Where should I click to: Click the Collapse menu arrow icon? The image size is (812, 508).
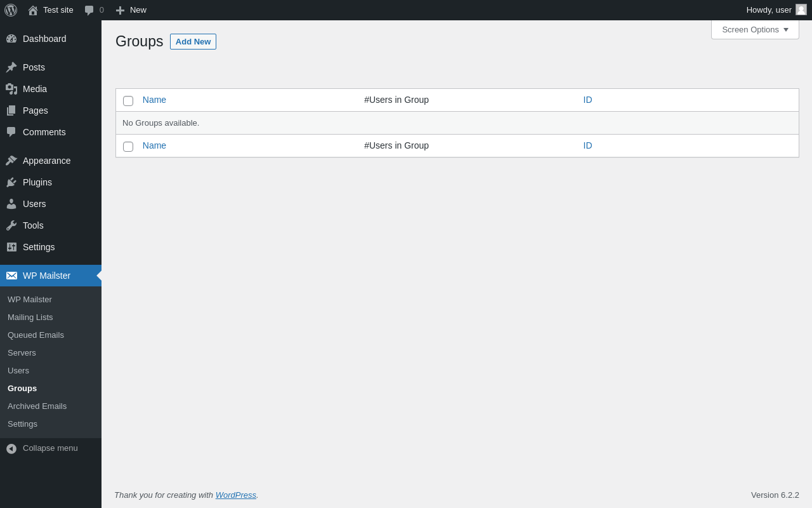point(11,448)
